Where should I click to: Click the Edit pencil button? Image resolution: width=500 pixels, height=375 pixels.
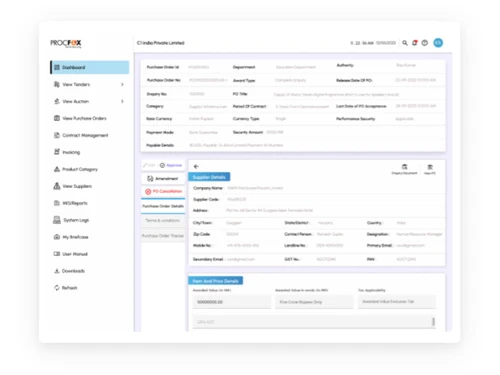pyautogui.click(x=149, y=165)
